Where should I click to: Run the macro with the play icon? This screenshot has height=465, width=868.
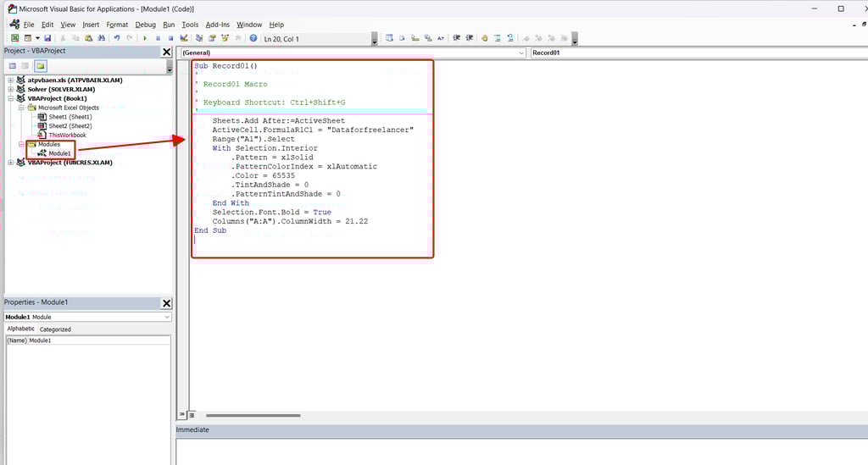(x=145, y=38)
